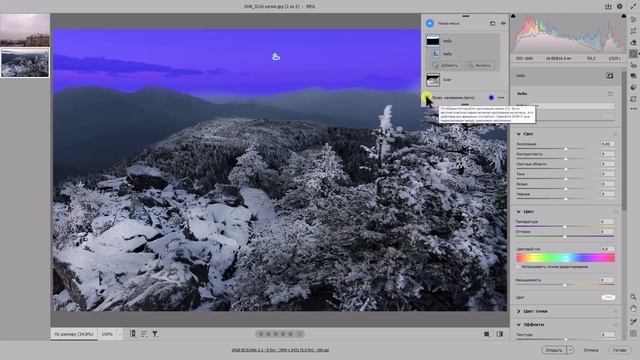This screenshot has width=640, height=360.
Task: Toggle the Show overlay checkbox
Action: tap(426, 98)
